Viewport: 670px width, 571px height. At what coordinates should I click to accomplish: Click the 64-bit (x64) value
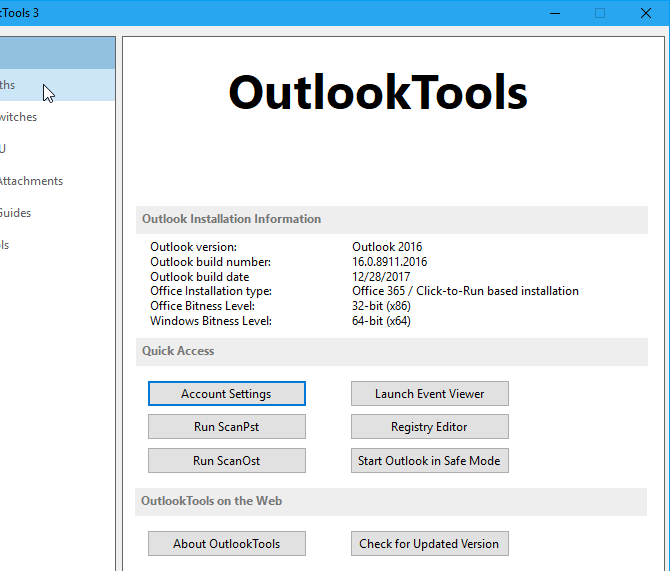tap(381, 321)
